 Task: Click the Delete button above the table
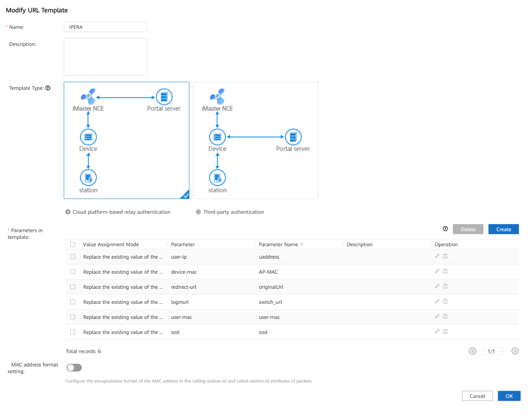(468, 229)
